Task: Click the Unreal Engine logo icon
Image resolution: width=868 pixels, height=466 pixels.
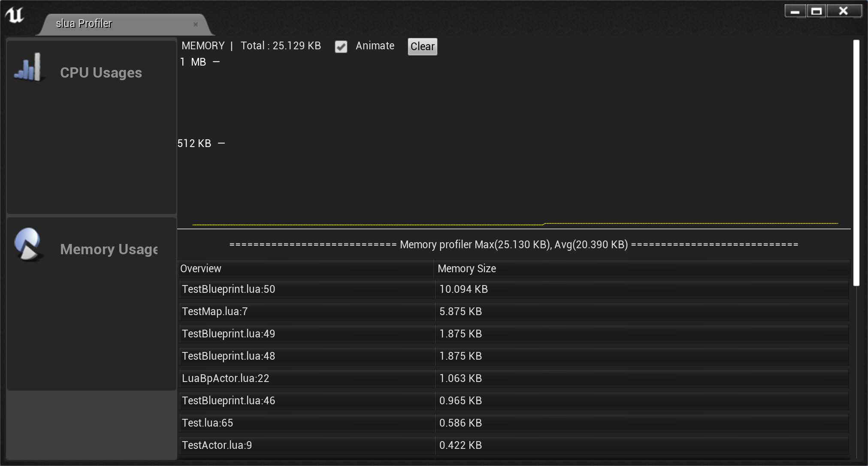Action: (x=15, y=15)
